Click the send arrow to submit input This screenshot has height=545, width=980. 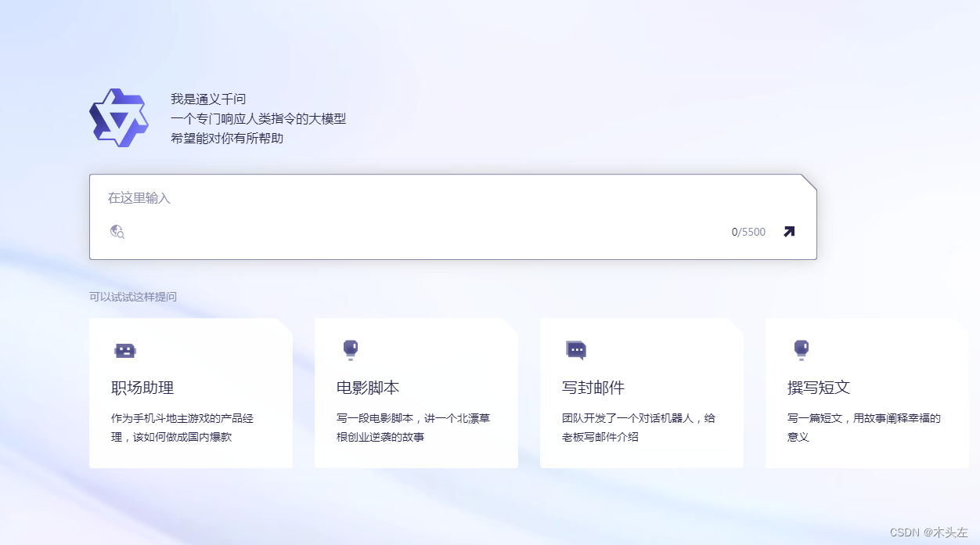[788, 231]
